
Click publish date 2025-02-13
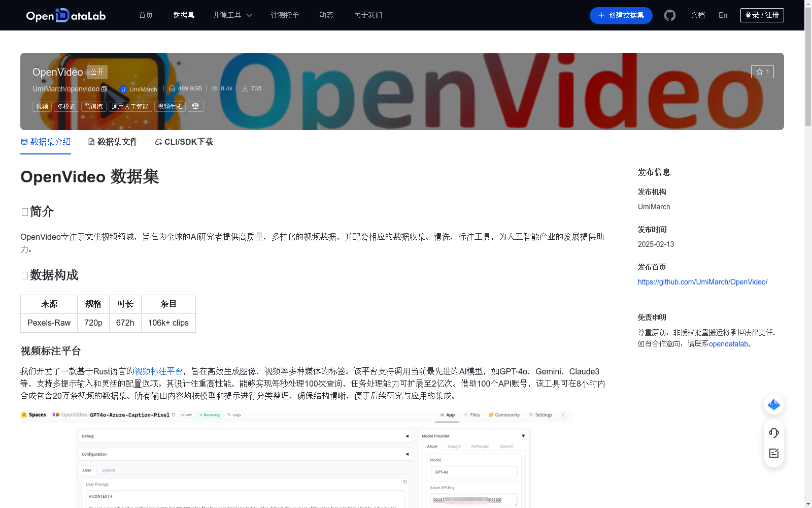click(656, 244)
